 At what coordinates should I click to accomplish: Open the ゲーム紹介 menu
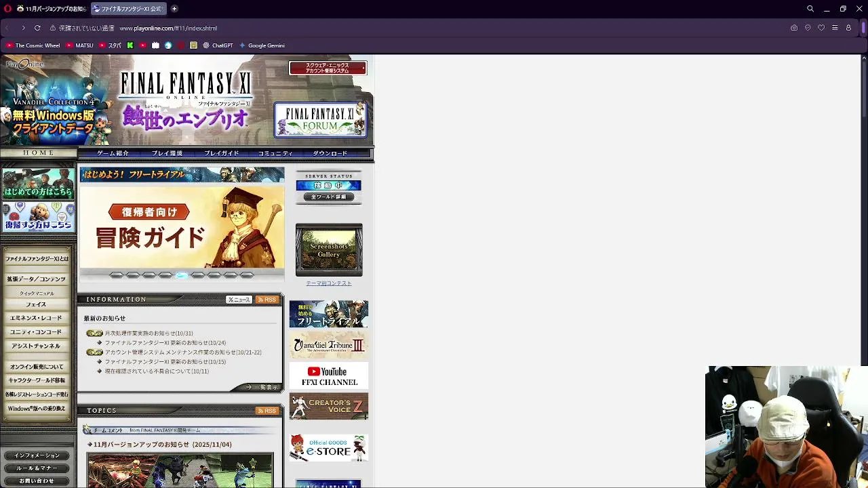click(x=113, y=153)
